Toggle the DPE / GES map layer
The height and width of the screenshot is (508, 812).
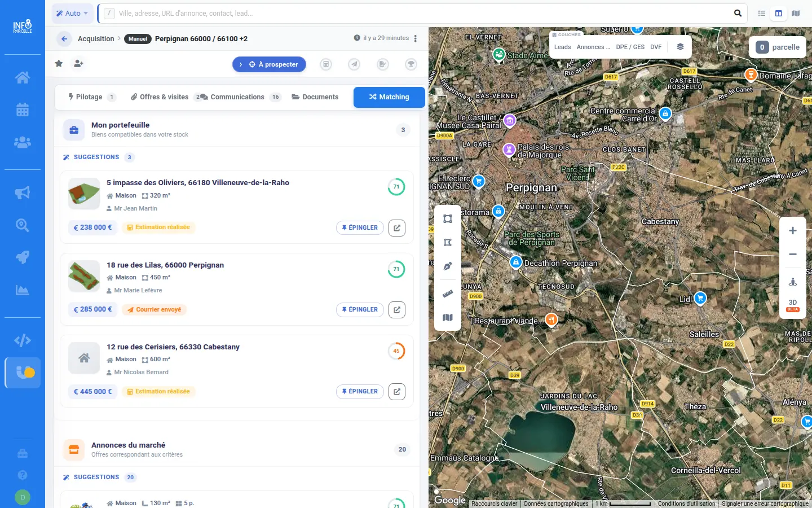coord(630,47)
